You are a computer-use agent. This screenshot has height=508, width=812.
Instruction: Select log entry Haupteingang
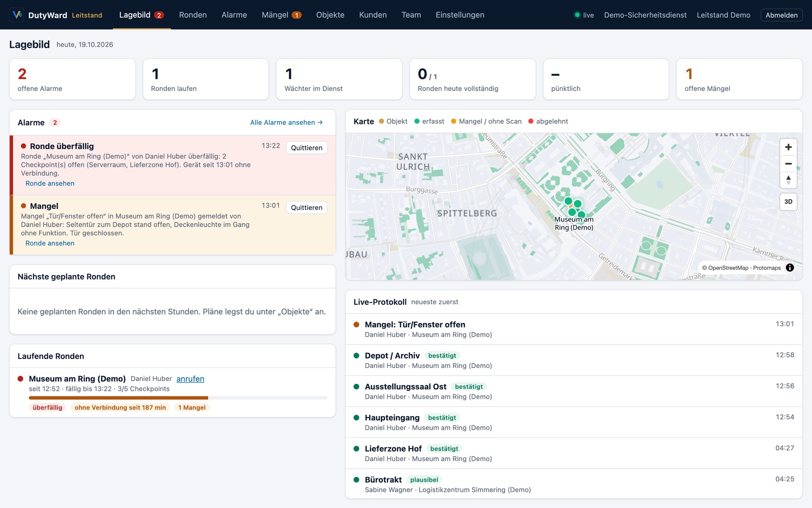[574, 422]
